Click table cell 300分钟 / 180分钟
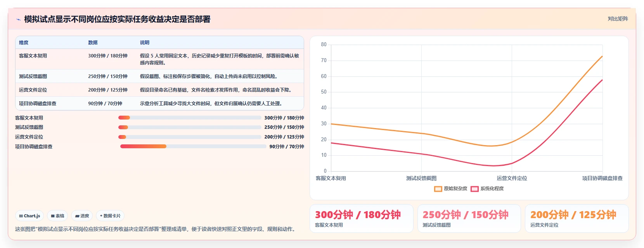 [x=108, y=56]
